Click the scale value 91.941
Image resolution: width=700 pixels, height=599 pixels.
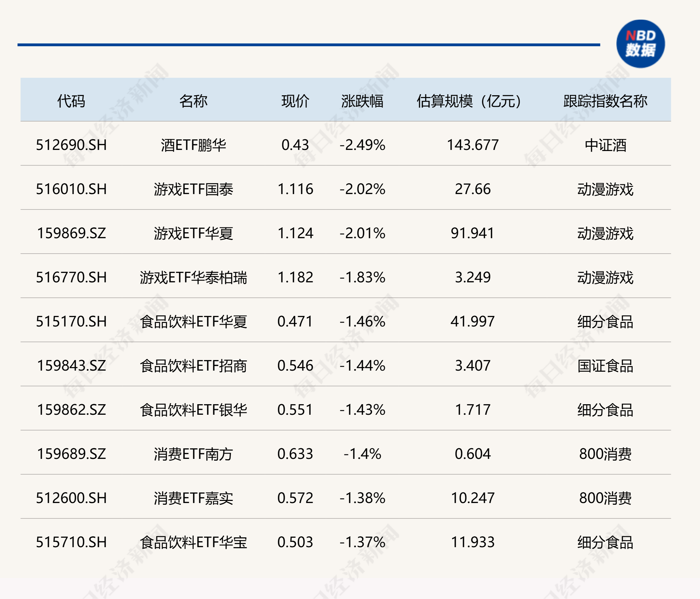click(473, 233)
